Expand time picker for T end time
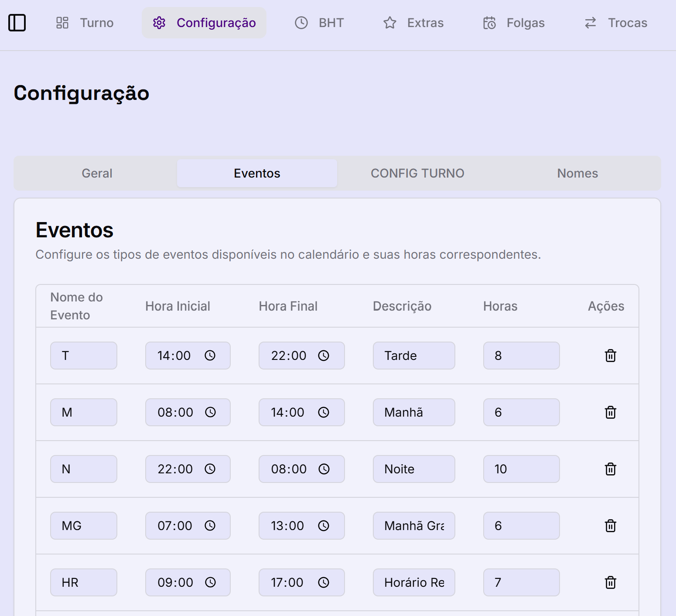Screen dimensions: 676x616 coord(323,356)
